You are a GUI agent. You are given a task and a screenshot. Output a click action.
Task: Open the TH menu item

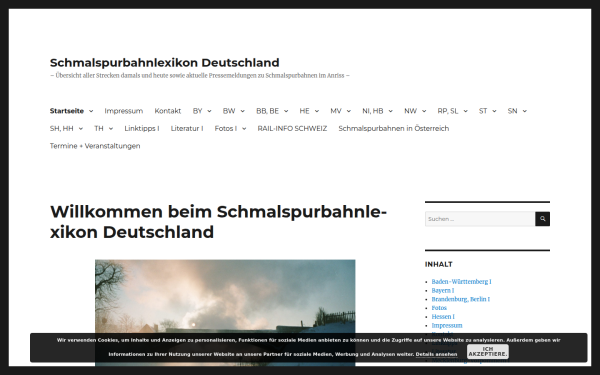coord(99,129)
